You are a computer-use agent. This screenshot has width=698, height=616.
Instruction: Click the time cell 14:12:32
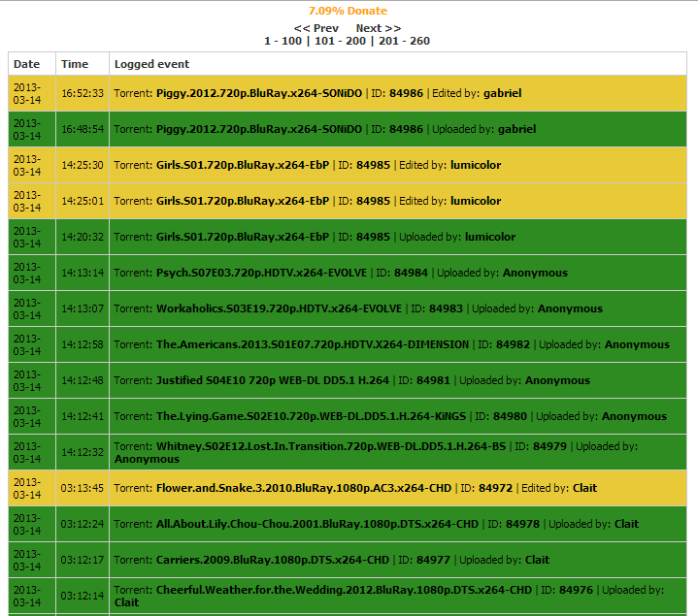tap(83, 452)
